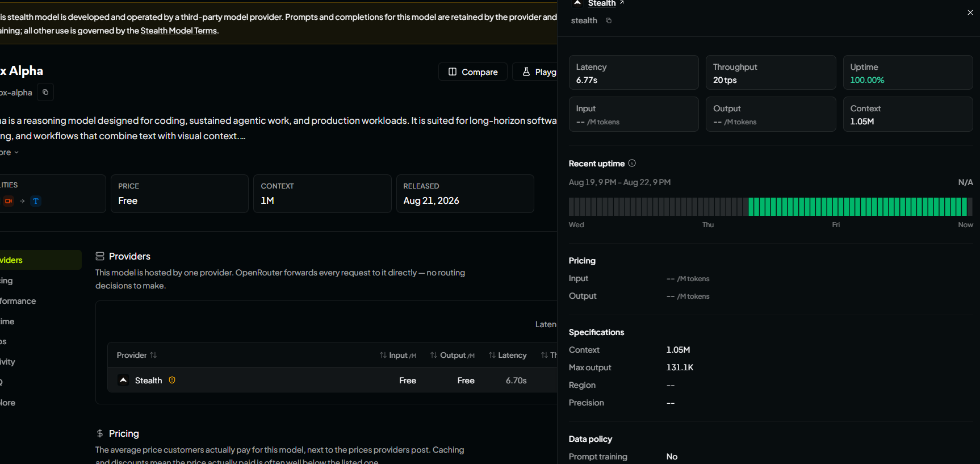Click the Region specification row

[770, 385]
